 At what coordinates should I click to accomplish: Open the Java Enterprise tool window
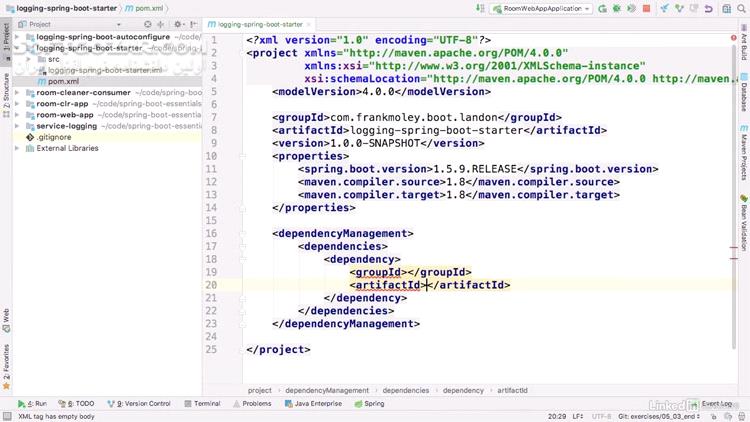tap(313, 404)
